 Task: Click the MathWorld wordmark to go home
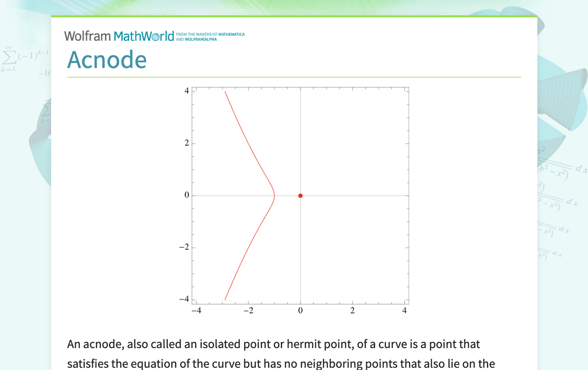[x=143, y=36]
